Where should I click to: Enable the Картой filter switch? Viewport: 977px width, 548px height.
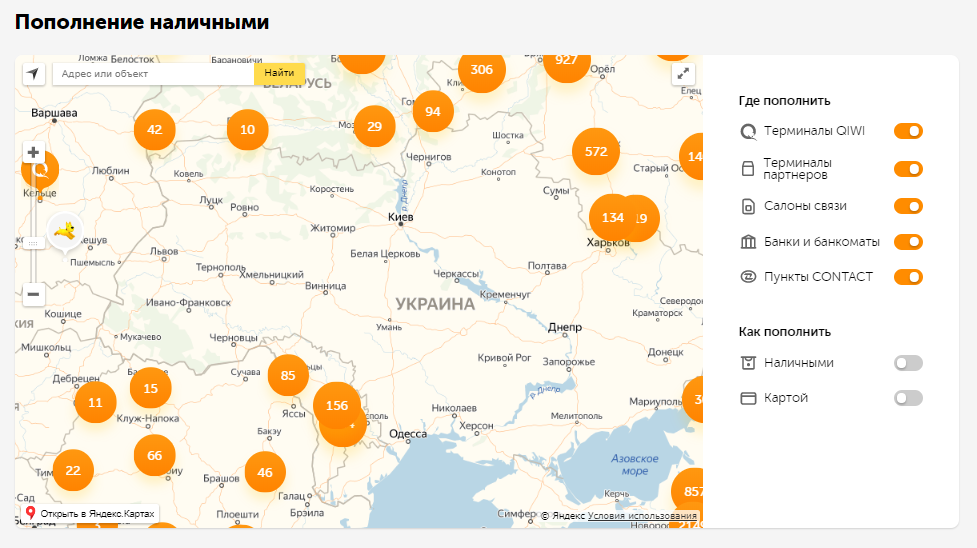[908, 398]
